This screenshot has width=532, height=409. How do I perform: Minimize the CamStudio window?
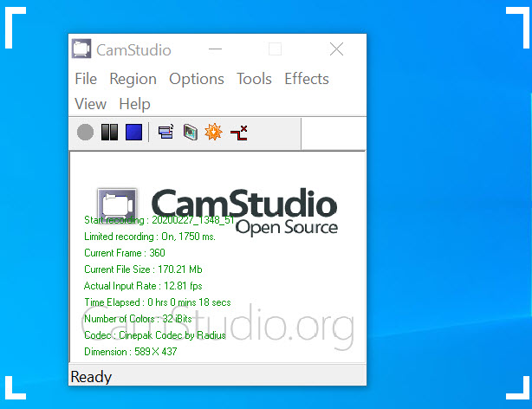(215, 49)
